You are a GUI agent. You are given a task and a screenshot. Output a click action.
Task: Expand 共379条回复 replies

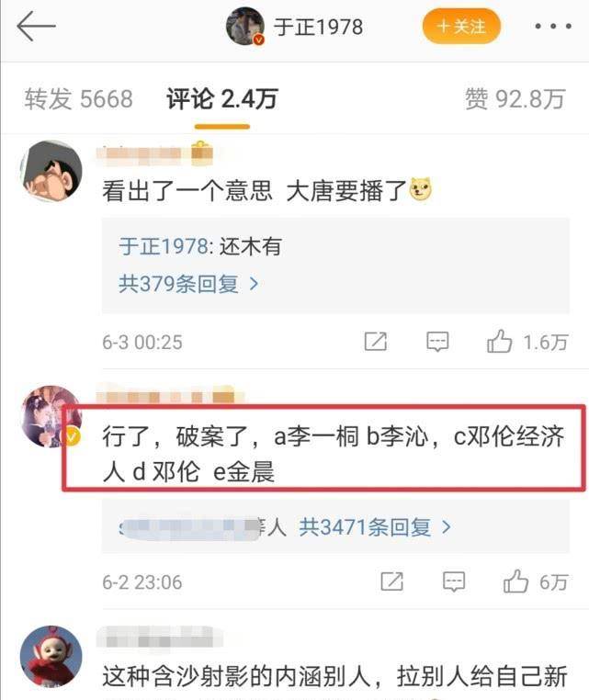click(x=188, y=284)
